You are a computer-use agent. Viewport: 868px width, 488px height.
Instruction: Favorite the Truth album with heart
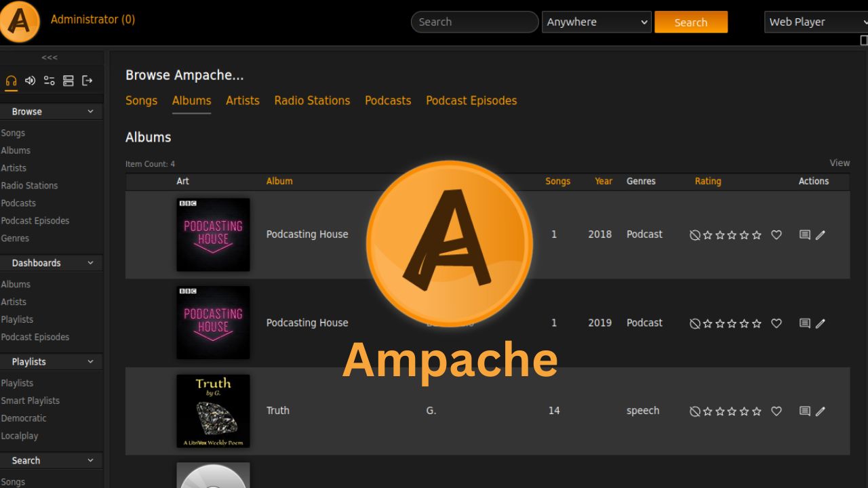(x=777, y=411)
